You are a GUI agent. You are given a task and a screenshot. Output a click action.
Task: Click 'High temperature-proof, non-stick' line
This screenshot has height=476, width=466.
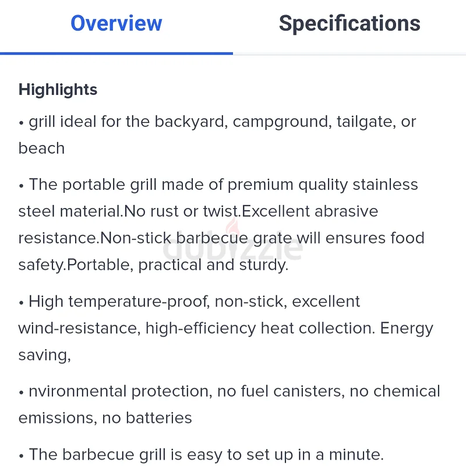[189, 302]
